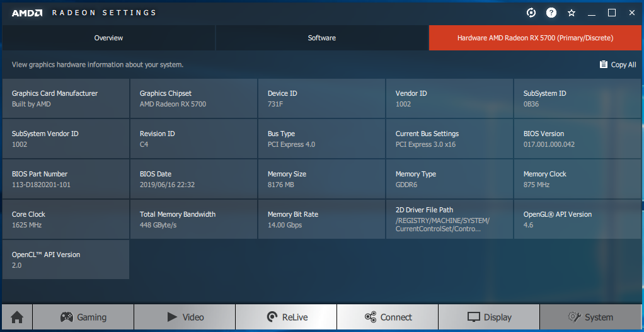Open the System section label
This screenshot has height=332, width=644.
click(599, 318)
